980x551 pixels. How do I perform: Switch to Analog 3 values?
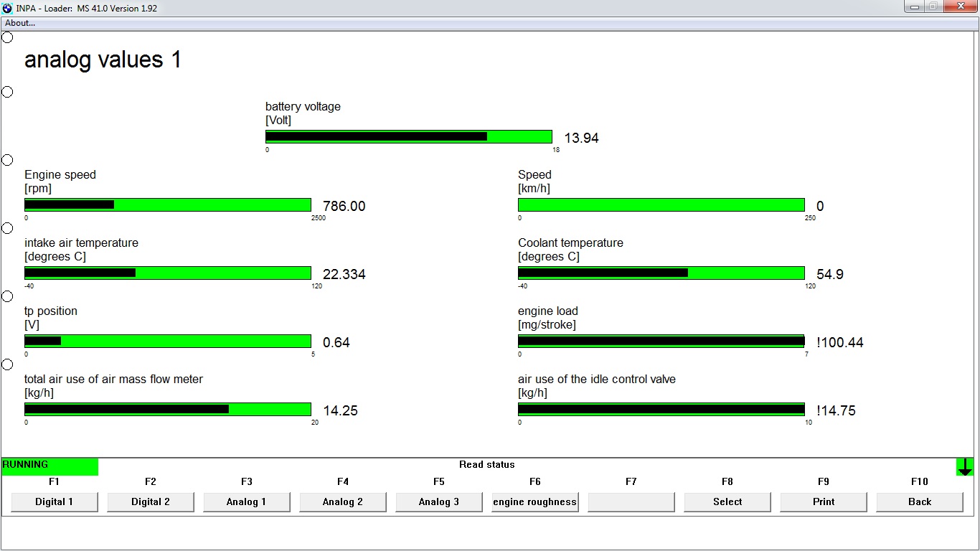[x=439, y=502]
